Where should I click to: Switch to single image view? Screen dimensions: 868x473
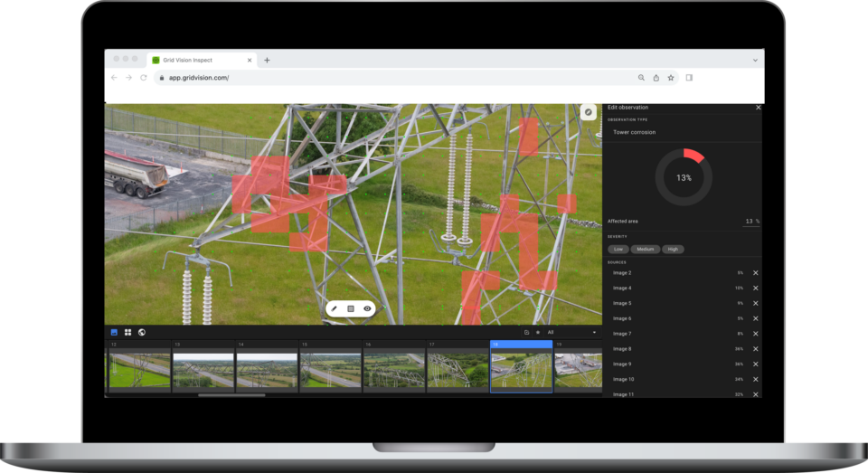coord(114,333)
